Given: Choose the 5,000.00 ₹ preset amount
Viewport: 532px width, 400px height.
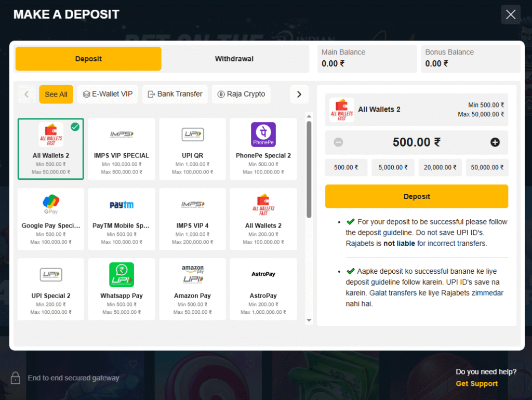Looking at the screenshot, I should click(393, 167).
